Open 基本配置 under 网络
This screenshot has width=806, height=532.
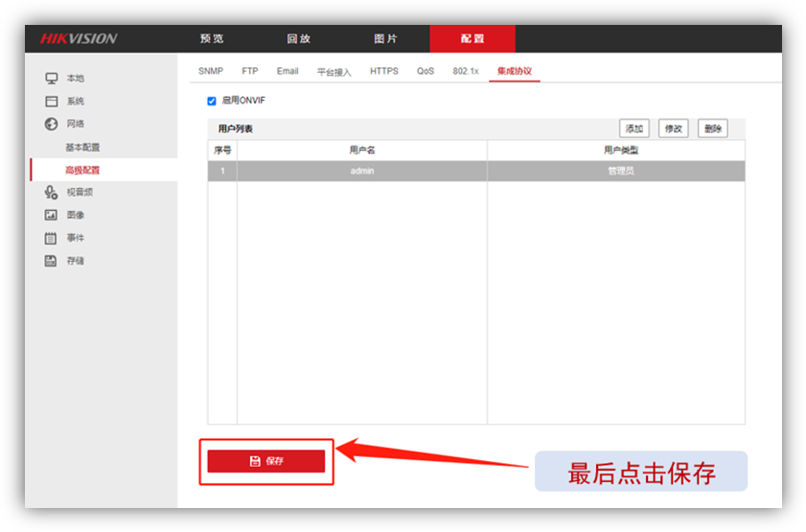click(x=82, y=148)
